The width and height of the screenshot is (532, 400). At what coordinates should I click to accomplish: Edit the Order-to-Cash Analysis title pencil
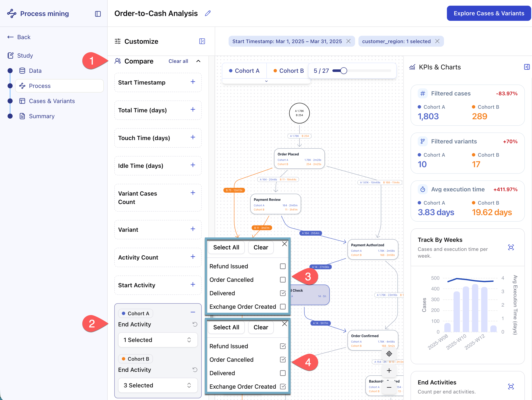208,13
